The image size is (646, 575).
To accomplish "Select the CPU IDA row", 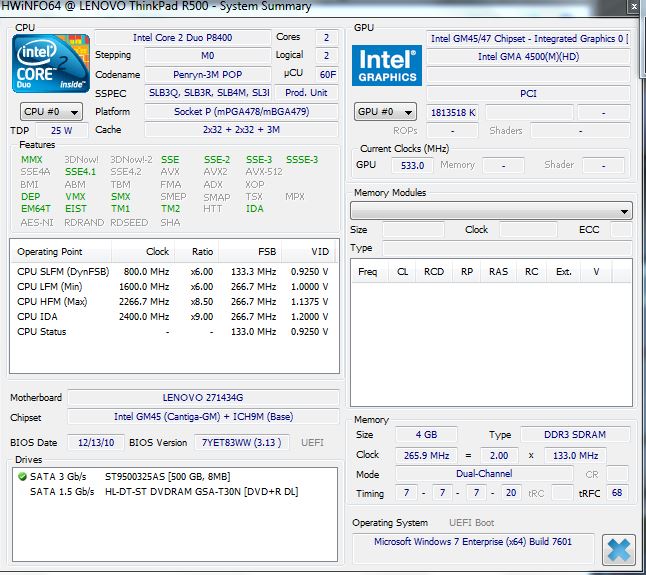I will click(x=173, y=317).
